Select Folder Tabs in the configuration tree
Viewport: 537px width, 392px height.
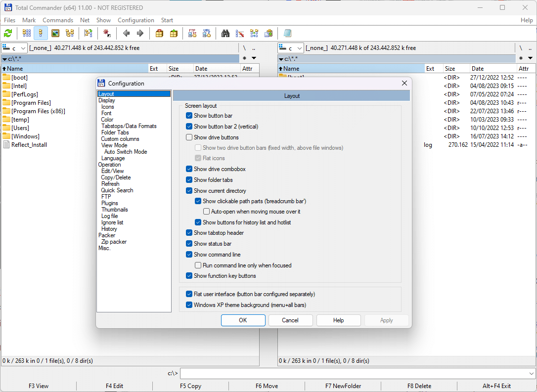(x=115, y=132)
